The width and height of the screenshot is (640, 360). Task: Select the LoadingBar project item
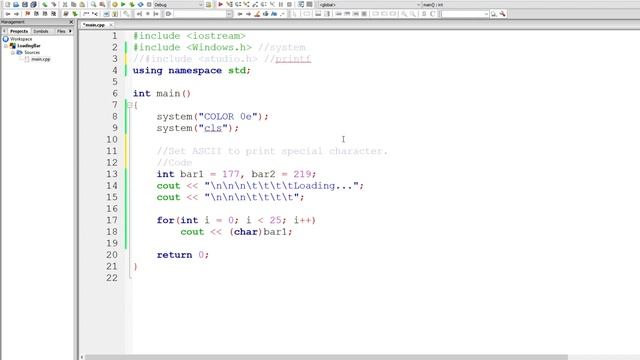pyautogui.click(x=29, y=46)
